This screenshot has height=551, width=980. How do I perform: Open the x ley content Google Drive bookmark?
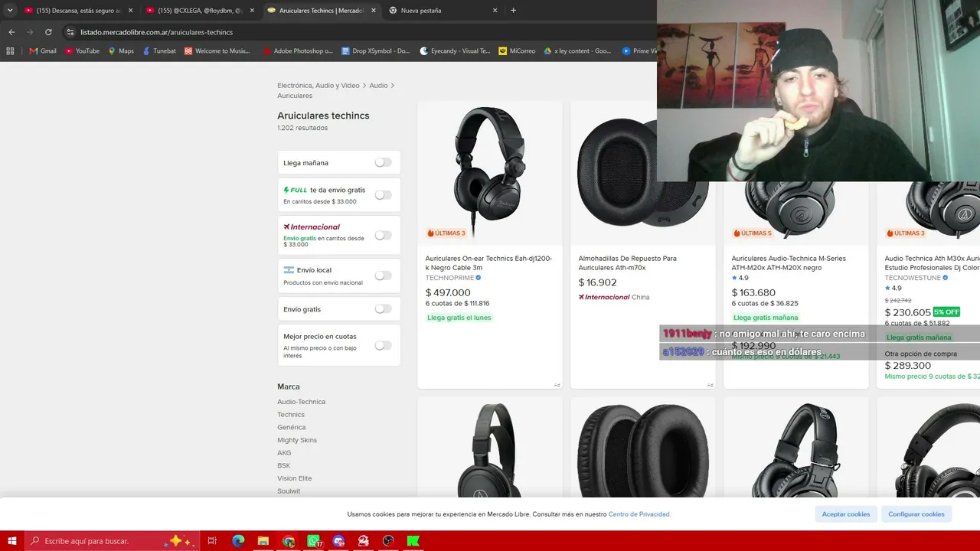click(577, 51)
